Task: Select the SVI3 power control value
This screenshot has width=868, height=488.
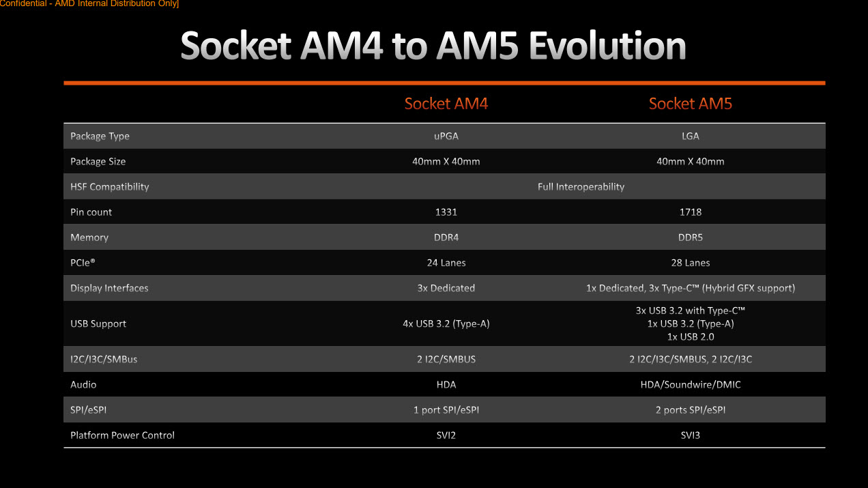Action: click(691, 435)
